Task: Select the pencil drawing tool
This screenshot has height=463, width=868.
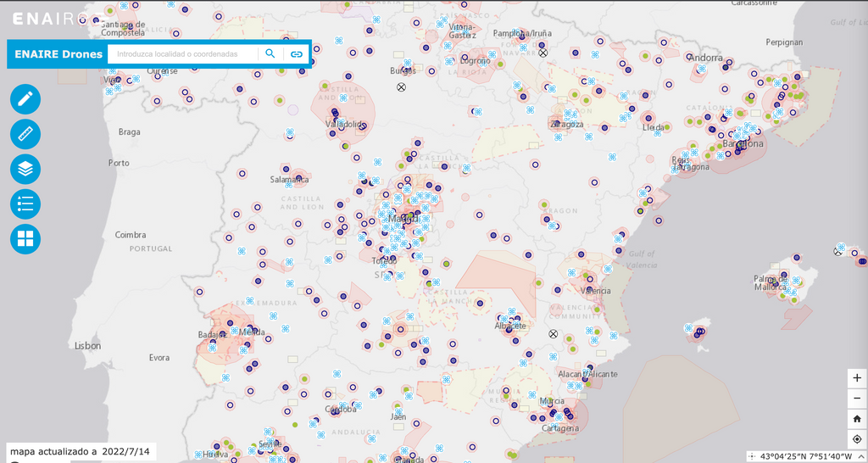Action: point(25,99)
